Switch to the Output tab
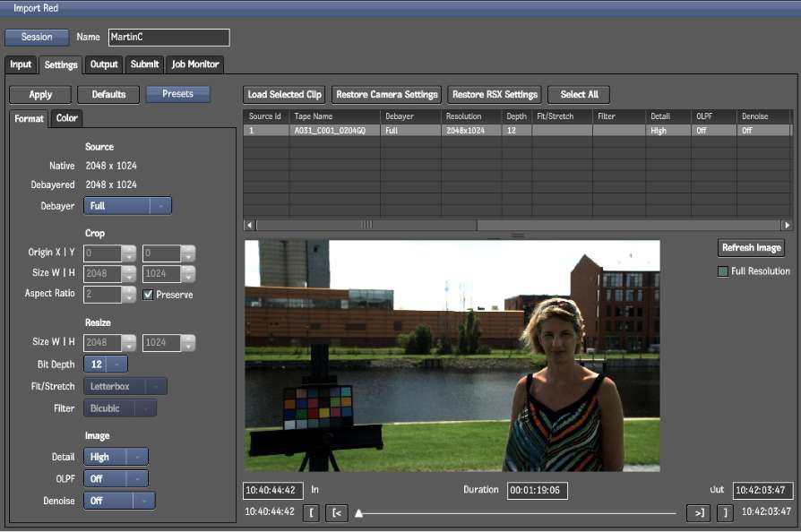This screenshot has height=532, width=801. (x=104, y=64)
